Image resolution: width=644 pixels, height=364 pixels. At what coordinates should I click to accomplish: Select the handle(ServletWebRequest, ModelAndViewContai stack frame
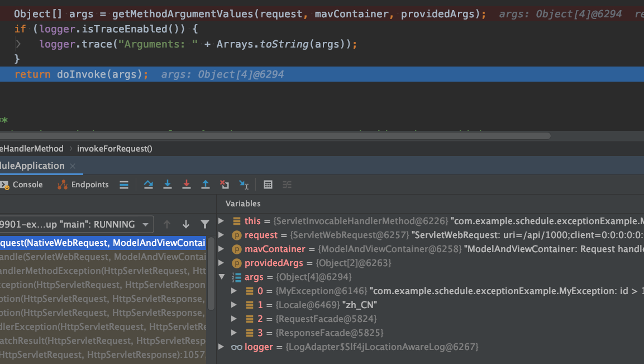coord(103,257)
